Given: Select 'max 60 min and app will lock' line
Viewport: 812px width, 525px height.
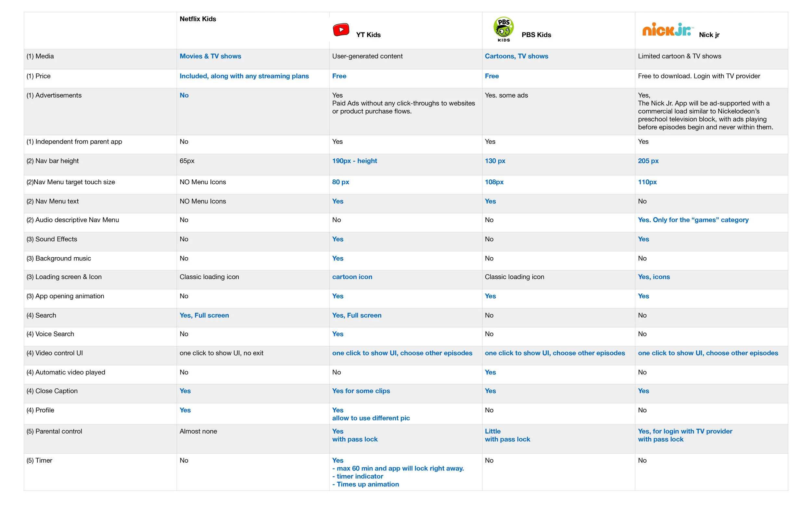Looking at the screenshot, I should (398, 469).
